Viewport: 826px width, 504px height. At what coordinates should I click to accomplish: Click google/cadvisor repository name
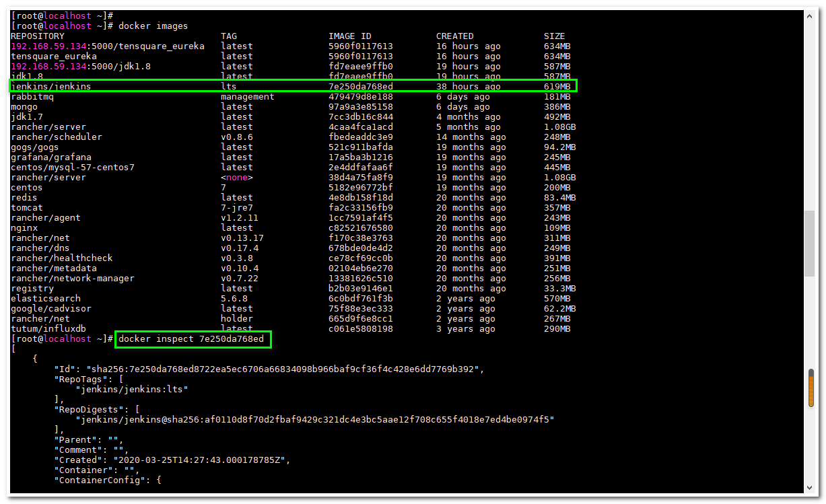(51, 308)
